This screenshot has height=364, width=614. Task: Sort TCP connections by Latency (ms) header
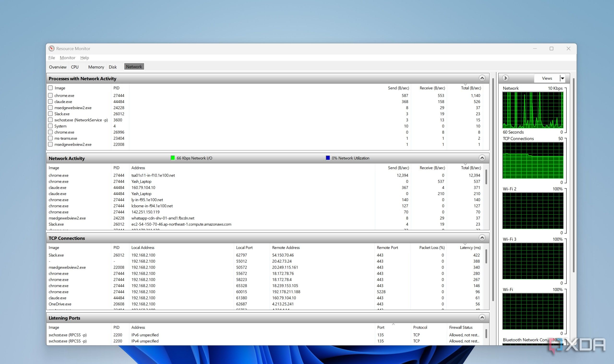[x=470, y=248]
